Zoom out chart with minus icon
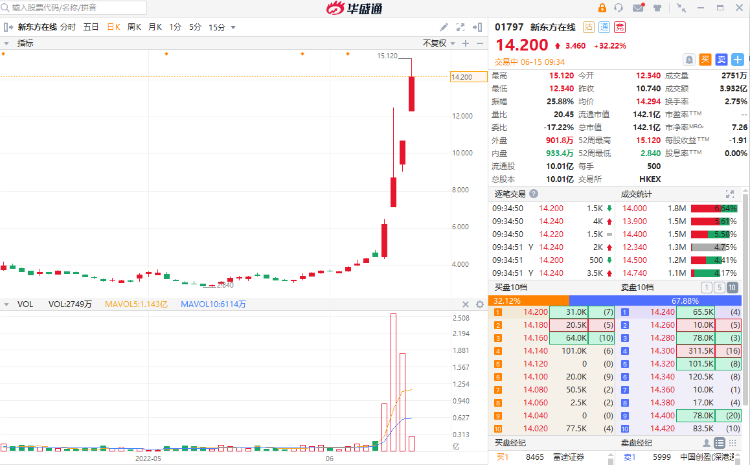The width and height of the screenshot is (750, 465). click(480, 43)
